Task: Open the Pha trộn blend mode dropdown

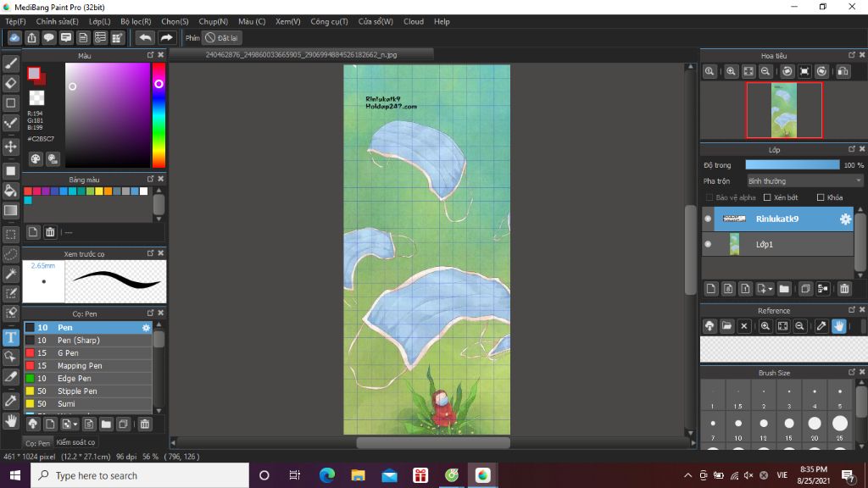Action: pos(804,181)
